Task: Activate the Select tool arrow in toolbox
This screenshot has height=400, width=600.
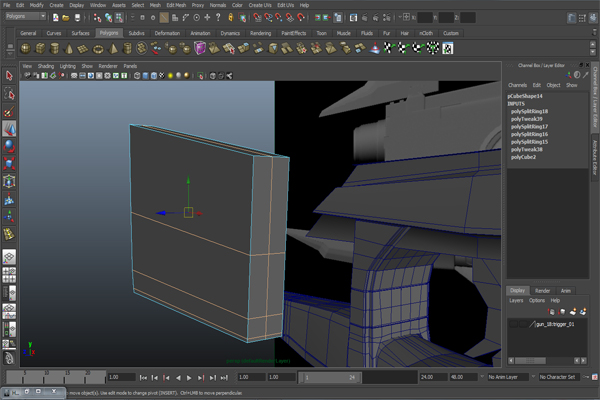Action: point(9,76)
